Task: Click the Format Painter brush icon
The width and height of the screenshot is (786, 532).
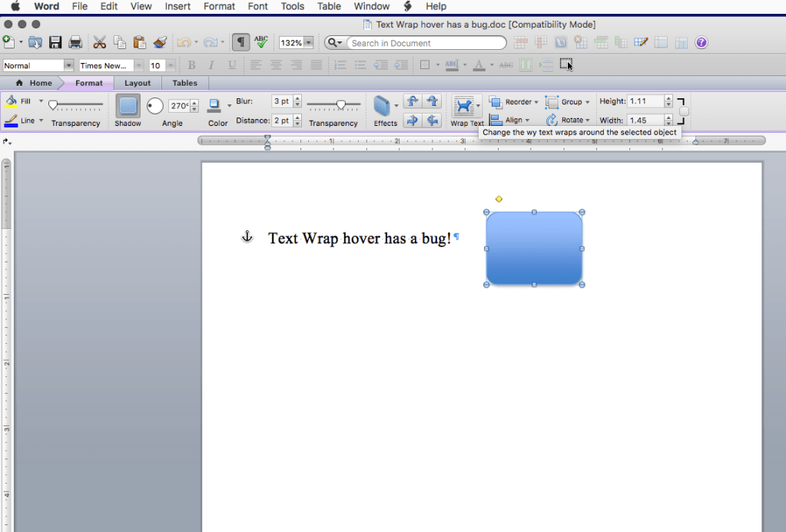Action: coord(160,43)
